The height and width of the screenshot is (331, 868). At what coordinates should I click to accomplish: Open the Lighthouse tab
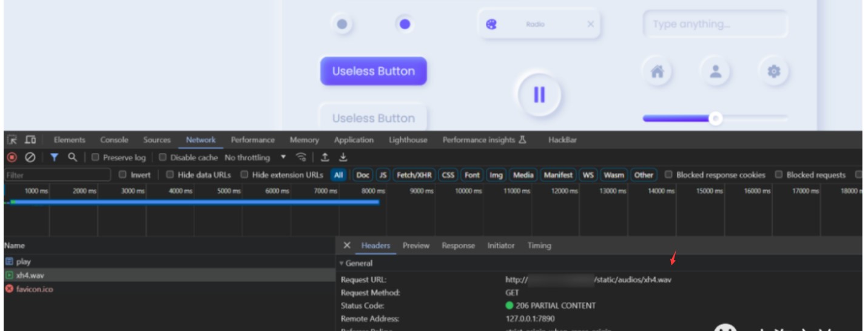(x=408, y=140)
